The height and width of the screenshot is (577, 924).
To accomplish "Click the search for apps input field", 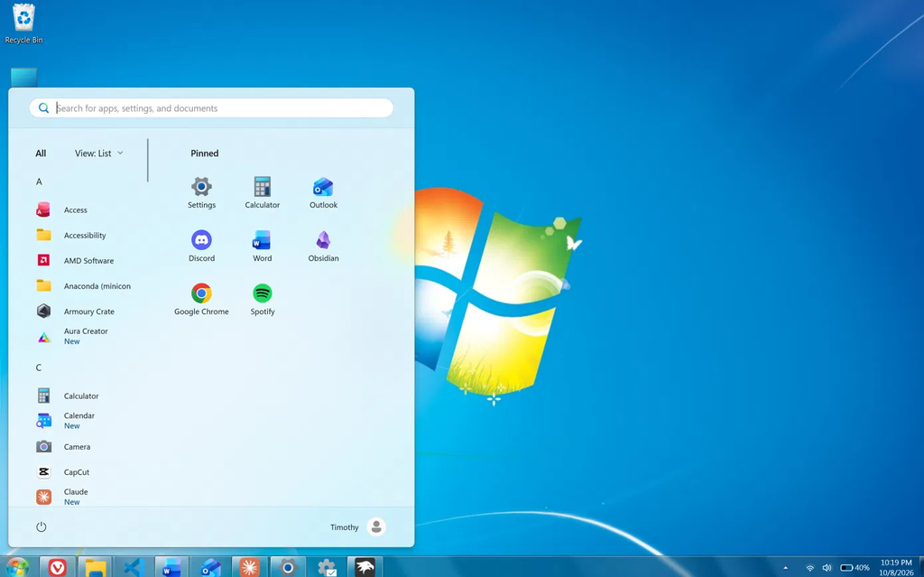I will click(x=211, y=108).
